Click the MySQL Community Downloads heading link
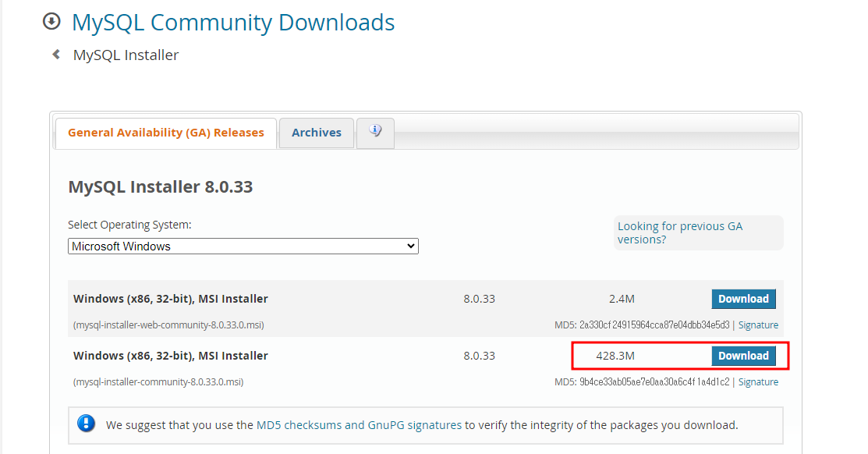This screenshot has height=454, width=868. click(x=233, y=23)
